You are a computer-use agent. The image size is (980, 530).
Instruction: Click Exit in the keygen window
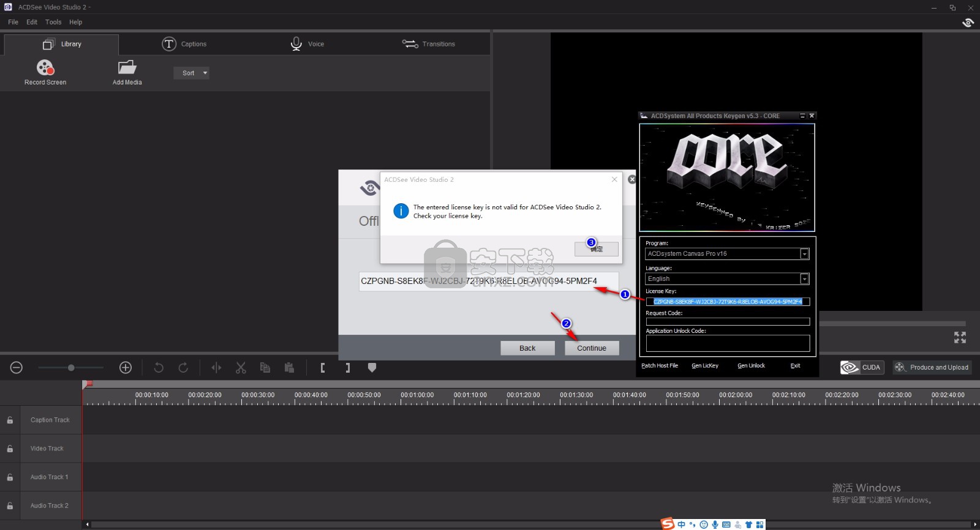795,366
